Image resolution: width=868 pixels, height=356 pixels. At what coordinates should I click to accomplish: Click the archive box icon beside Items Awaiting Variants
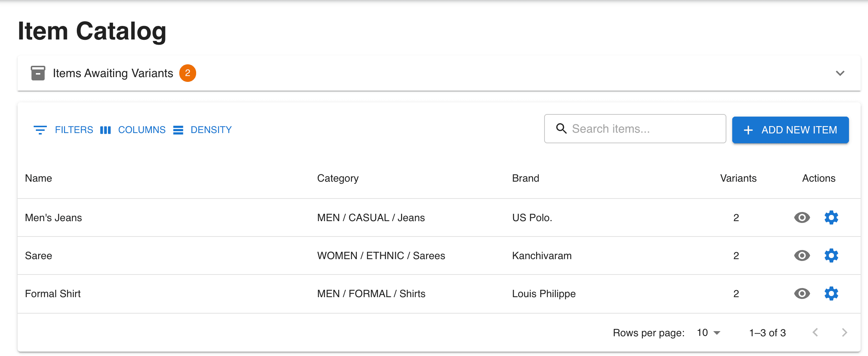pyautogui.click(x=38, y=73)
